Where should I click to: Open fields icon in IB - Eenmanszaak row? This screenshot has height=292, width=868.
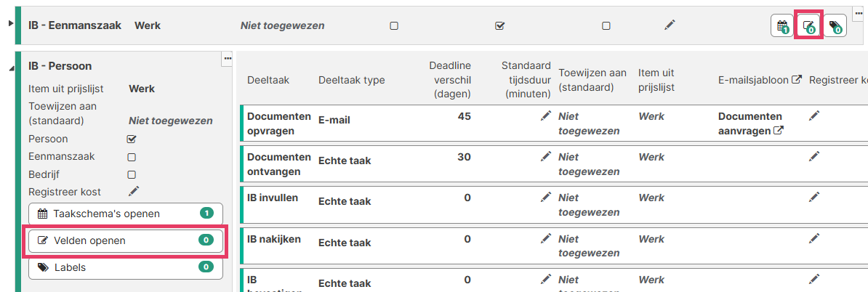pyautogui.click(x=808, y=27)
